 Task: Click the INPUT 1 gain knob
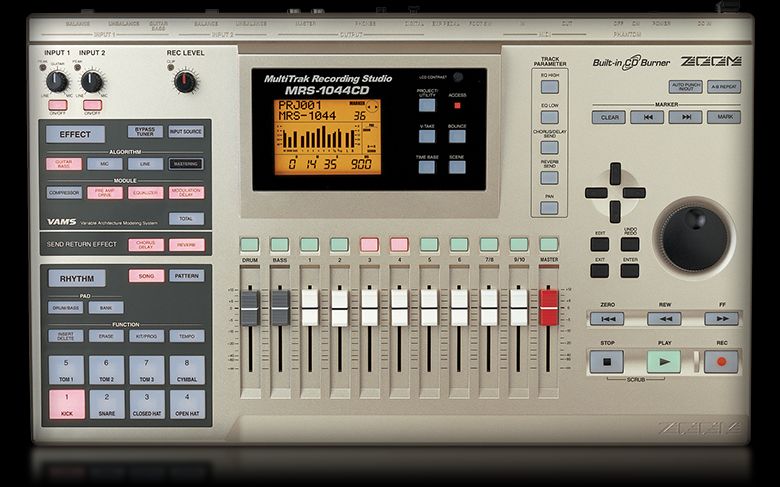[57, 82]
